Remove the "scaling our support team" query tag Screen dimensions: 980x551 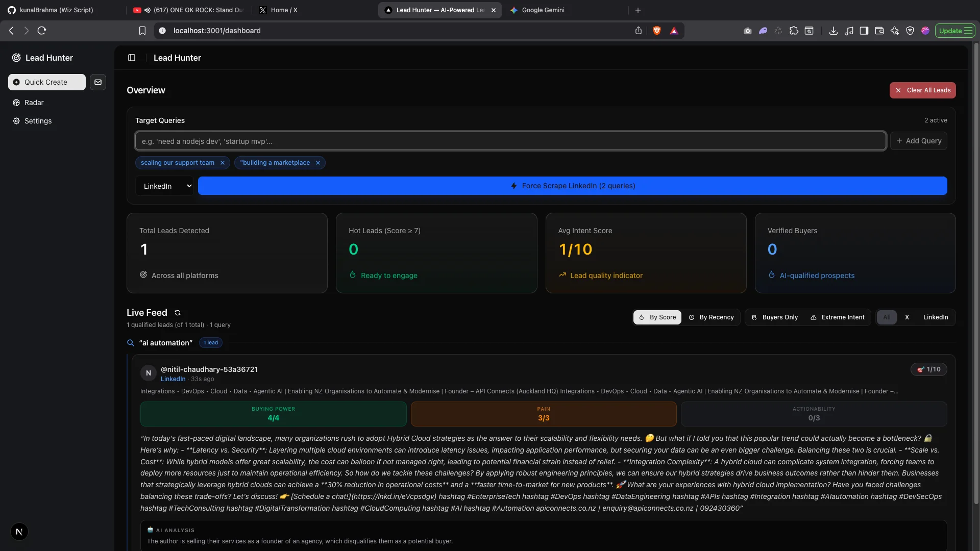coord(223,163)
